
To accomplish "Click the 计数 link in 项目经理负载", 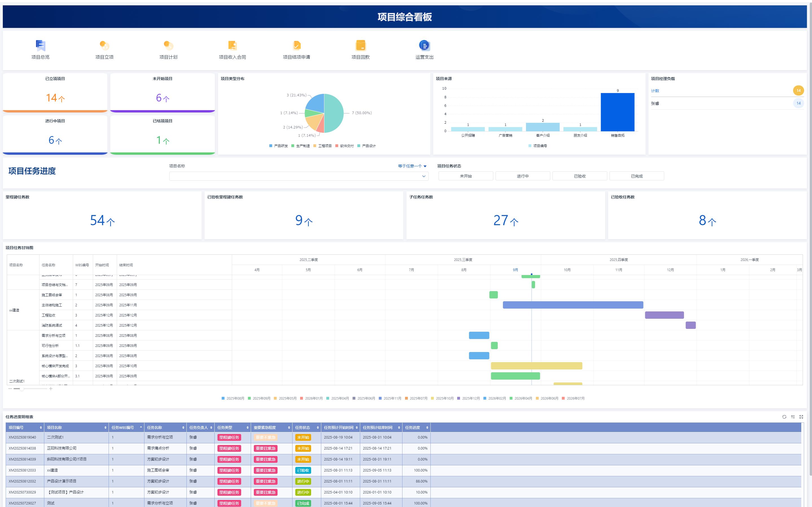I will point(655,91).
